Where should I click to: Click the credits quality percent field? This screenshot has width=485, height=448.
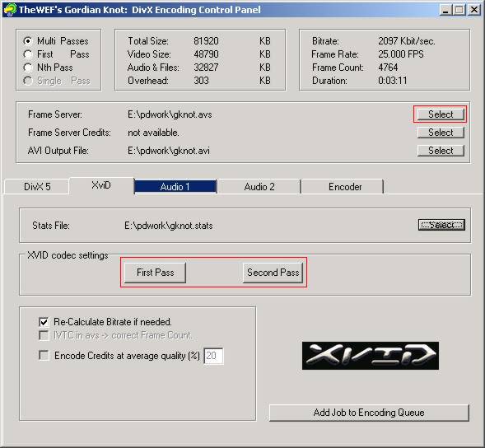213,356
